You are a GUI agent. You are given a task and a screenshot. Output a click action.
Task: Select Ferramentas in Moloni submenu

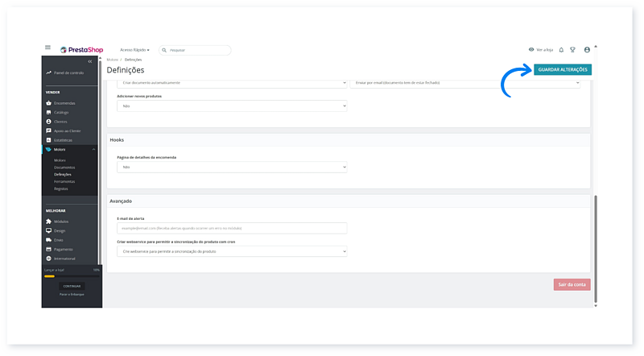(x=64, y=181)
